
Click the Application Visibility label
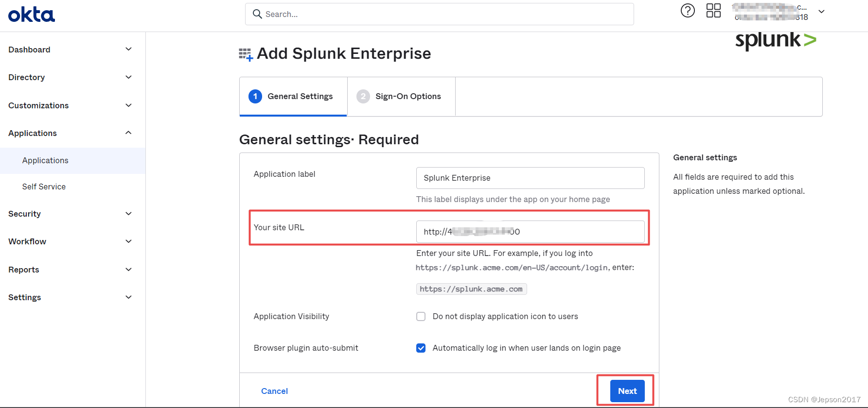(291, 317)
